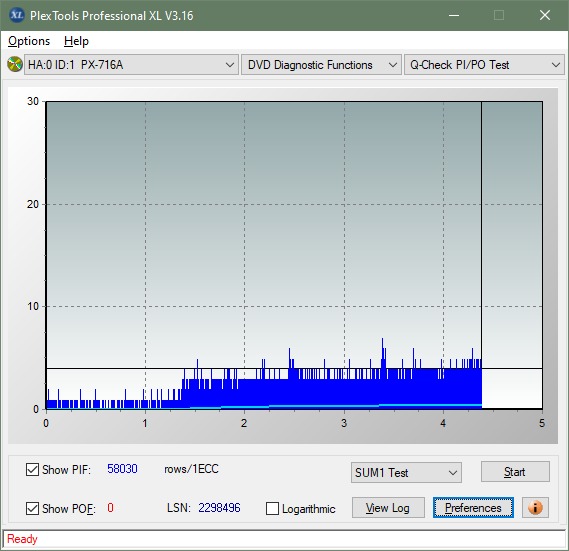The height and width of the screenshot is (551, 569).
Task: Open the Options menu
Action: coord(29,41)
